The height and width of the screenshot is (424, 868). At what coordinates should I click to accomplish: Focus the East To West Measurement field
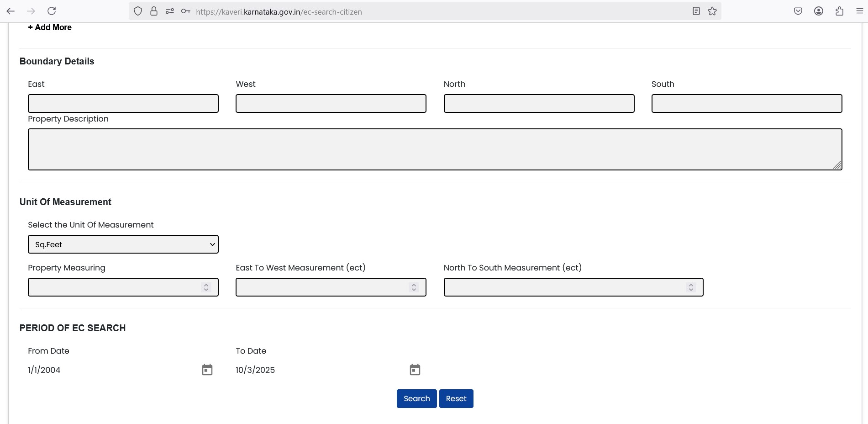click(331, 287)
